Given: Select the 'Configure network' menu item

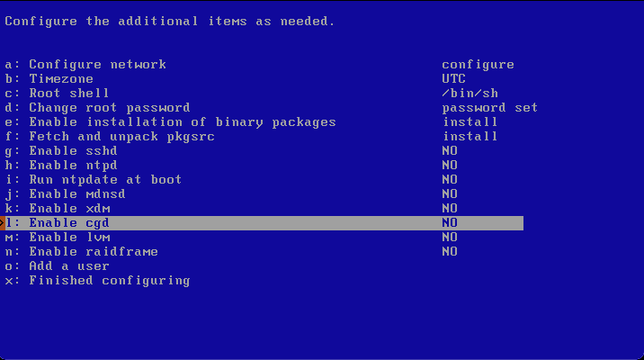Looking at the screenshot, I should point(85,65).
